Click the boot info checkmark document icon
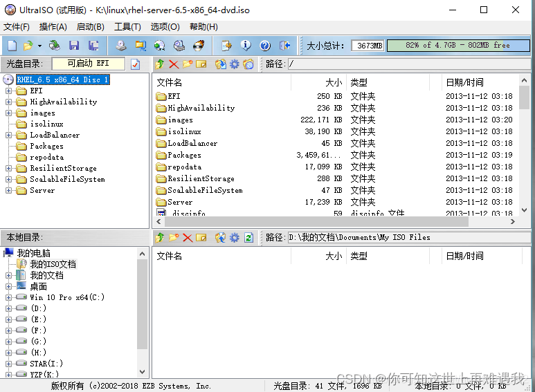Screen dimensions: 535x392 (136, 64)
